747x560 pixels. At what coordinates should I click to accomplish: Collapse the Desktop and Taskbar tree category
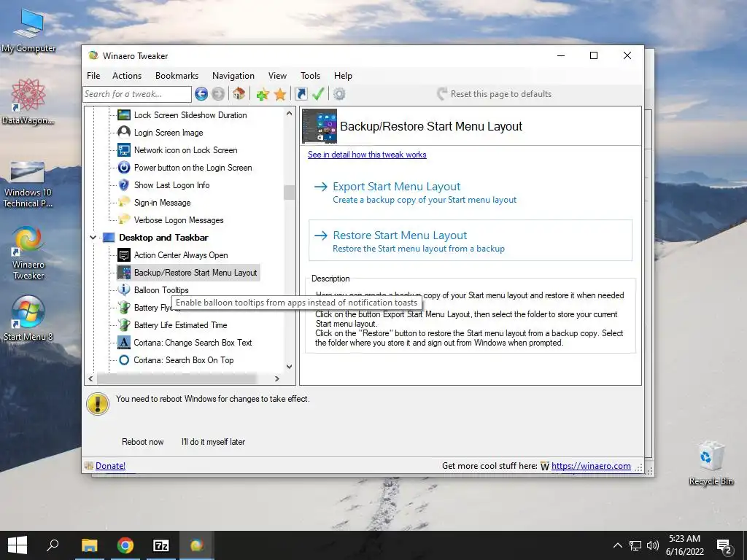[93, 237]
